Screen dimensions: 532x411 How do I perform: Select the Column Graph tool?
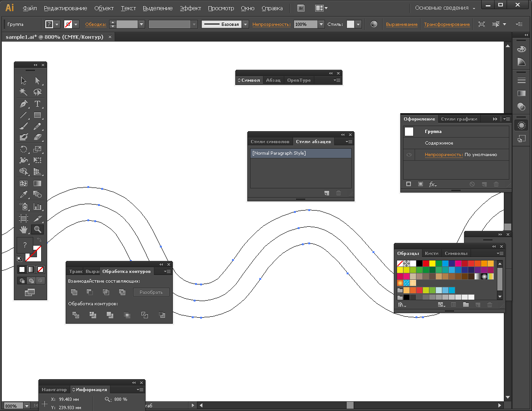click(x=37, y=206)
